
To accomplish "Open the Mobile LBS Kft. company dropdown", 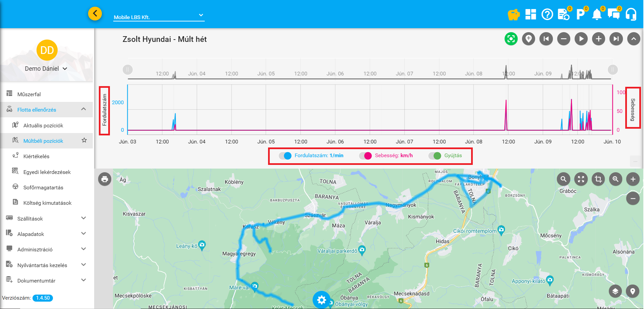I will (159, 16).
